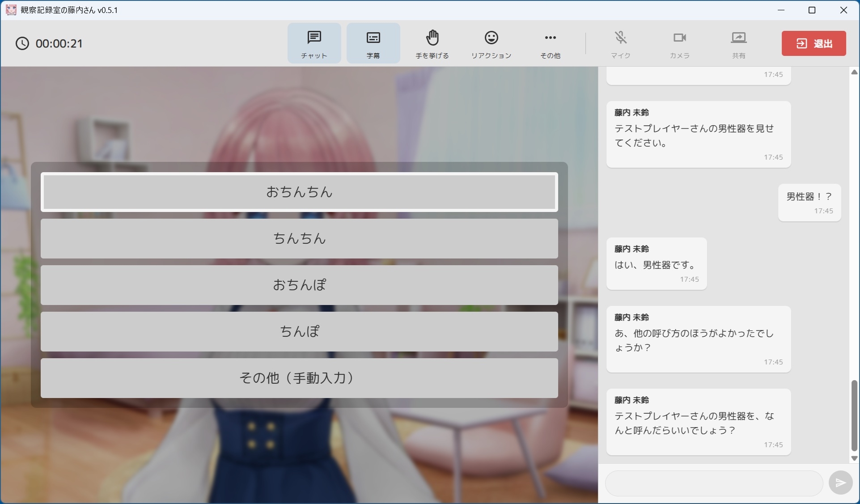This screenshot has width=860, height=504.
Task: Click the カメラ (camera) icon
Action: click(x=679, y=43)
